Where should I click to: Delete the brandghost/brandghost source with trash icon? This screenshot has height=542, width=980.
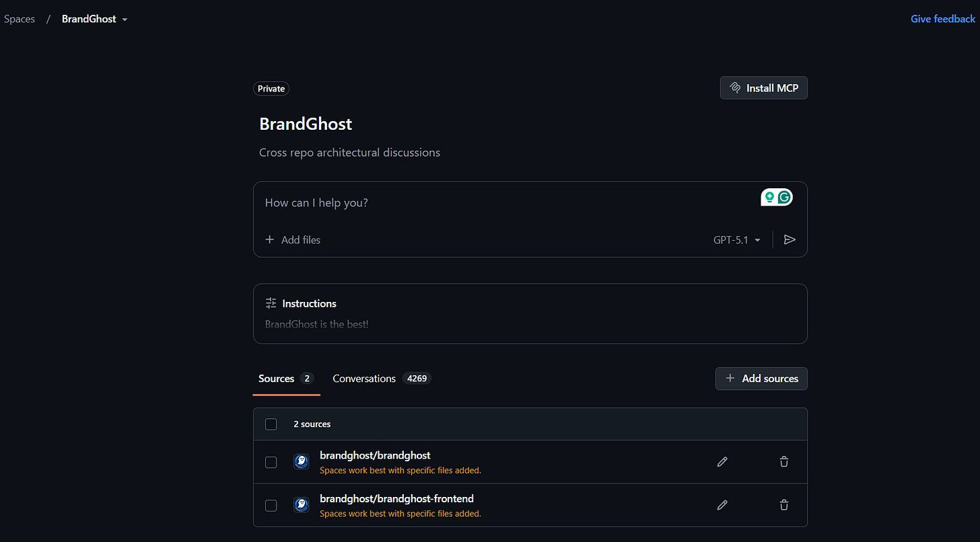[x=783, y=462]
